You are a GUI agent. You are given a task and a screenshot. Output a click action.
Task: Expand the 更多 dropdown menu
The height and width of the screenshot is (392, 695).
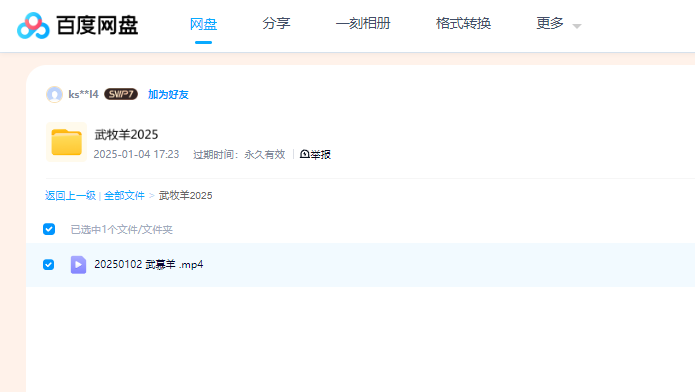pyautogui.click(x=558, y=24)
